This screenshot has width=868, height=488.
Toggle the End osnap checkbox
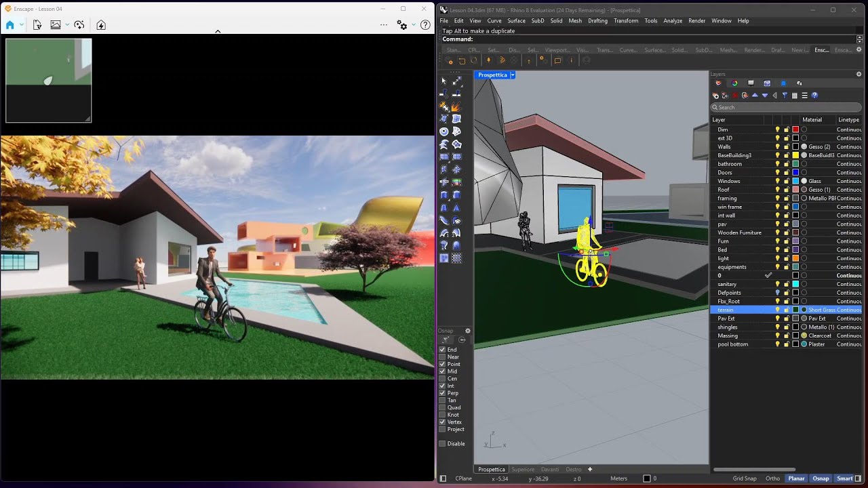tap(443, 350)
